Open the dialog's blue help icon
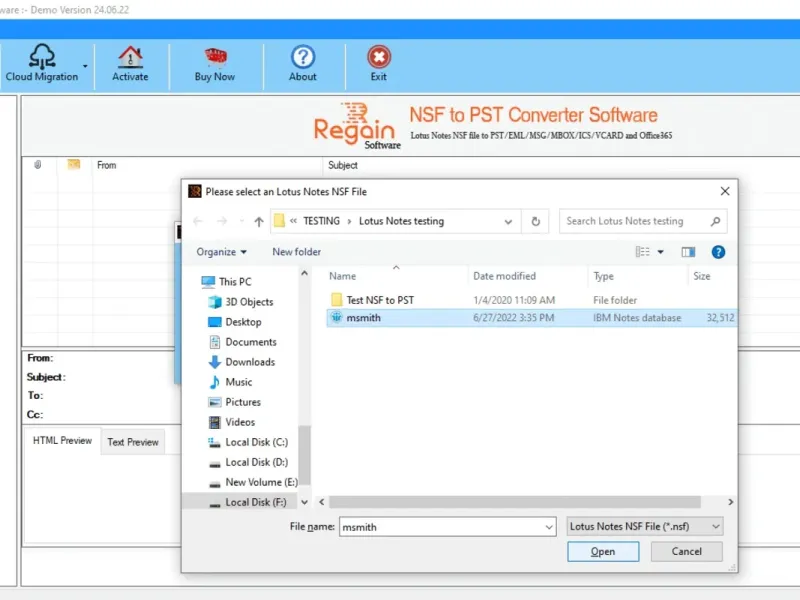800x600 pixels. (x=718, y=252)
